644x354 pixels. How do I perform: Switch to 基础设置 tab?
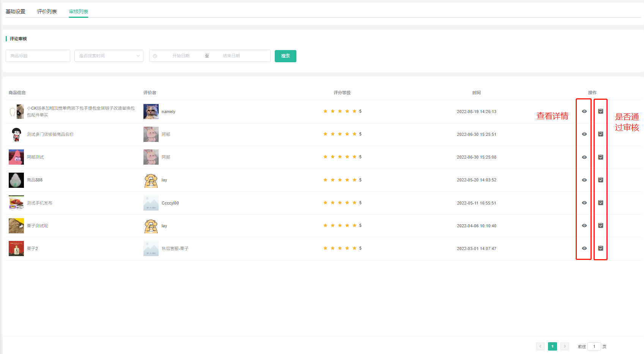pos(16,11)
